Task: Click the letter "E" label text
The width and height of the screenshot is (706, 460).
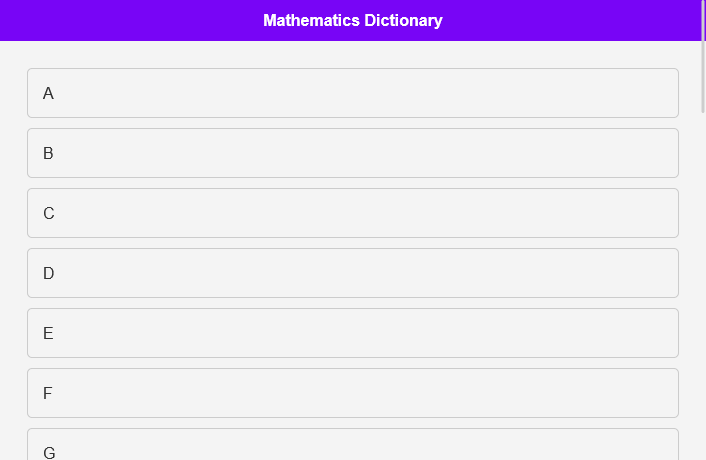Action: [x=48, y=333]
